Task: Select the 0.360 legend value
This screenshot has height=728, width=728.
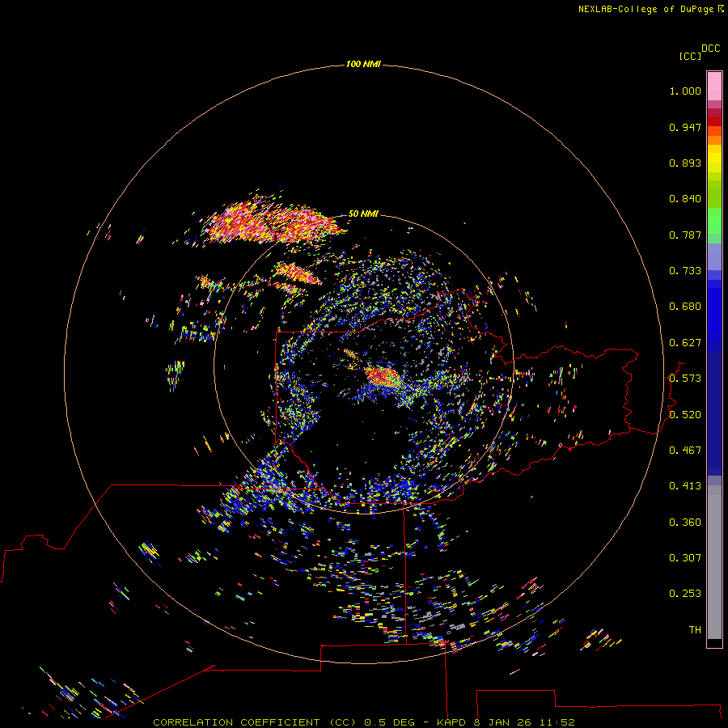Action: pos(685,523)
